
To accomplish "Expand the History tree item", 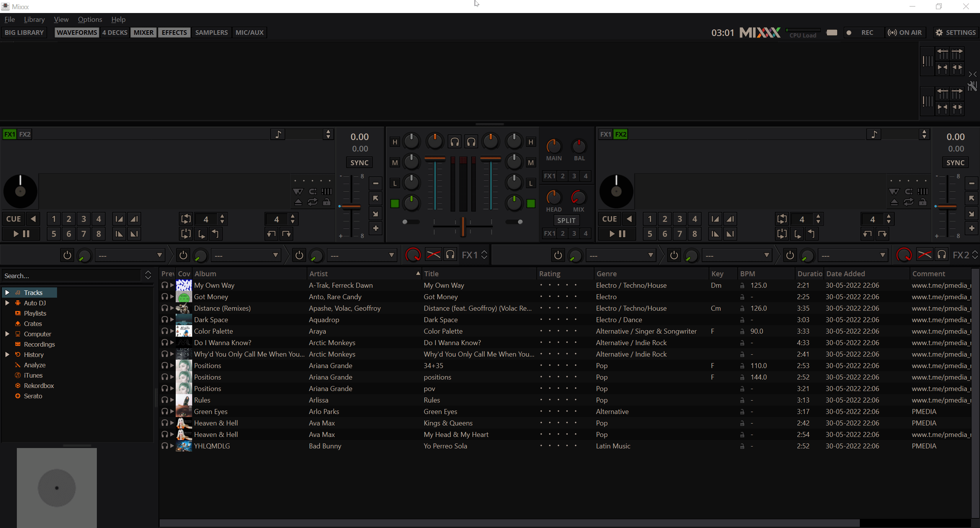I will click(x=7, y=355).
